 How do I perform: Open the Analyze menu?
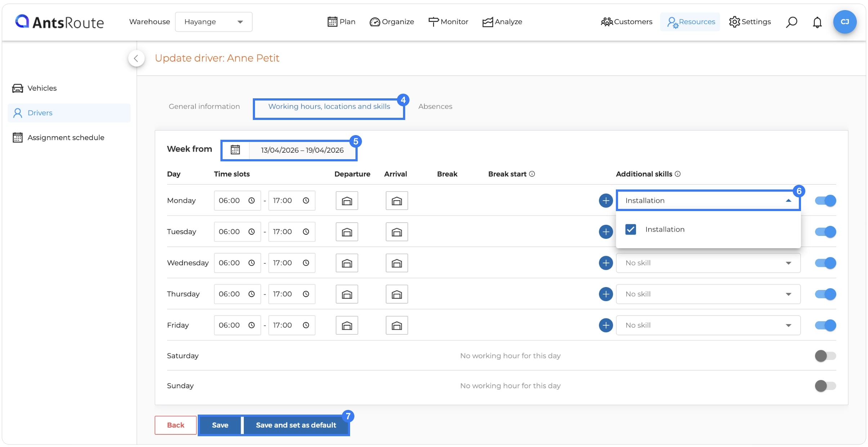[502, 22]
